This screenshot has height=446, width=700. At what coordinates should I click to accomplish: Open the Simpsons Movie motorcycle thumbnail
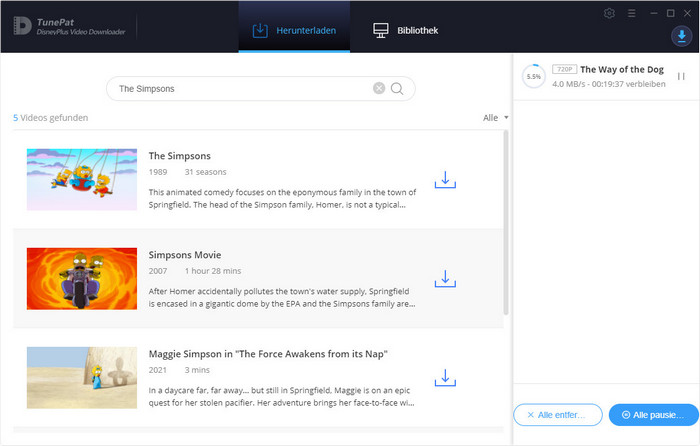(82, 279)
